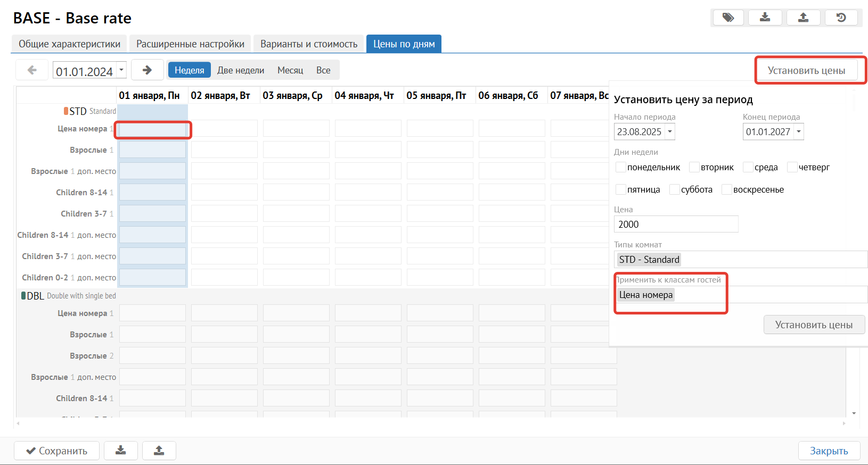
Task: Click the upload icon left of the history button
Action: click(804, 18)
